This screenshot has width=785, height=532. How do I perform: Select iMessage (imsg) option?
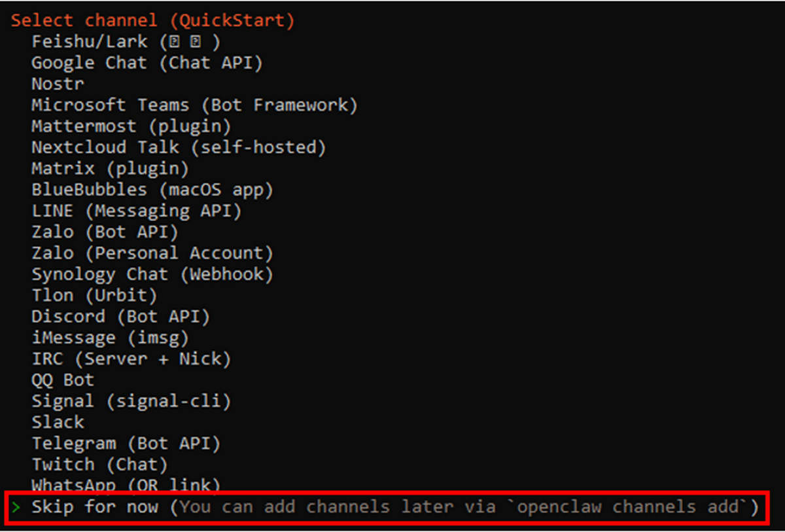pyautogui.click(x=110, y=338)
